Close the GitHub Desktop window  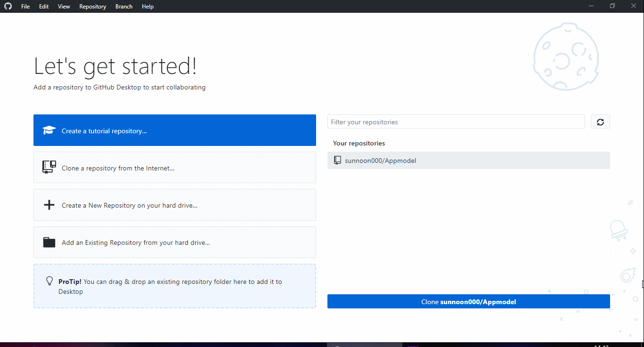coord(634,6)
